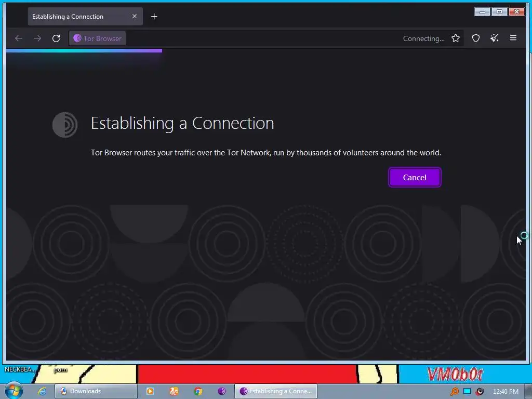Click the Connecting... status text
The image size is (532, 399).
424,38
